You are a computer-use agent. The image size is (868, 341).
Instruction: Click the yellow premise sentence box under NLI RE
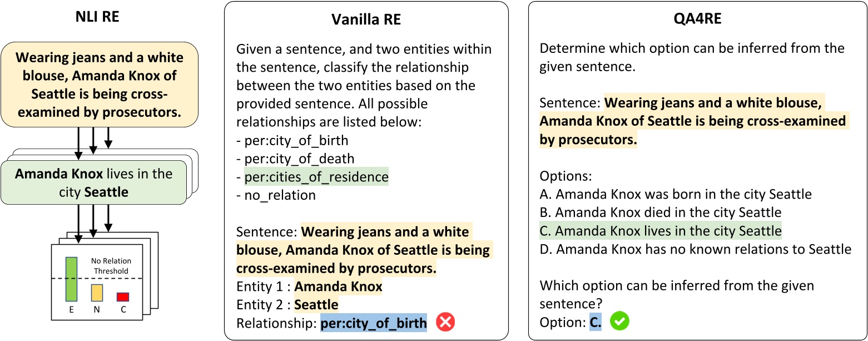(x=100, y=83)
